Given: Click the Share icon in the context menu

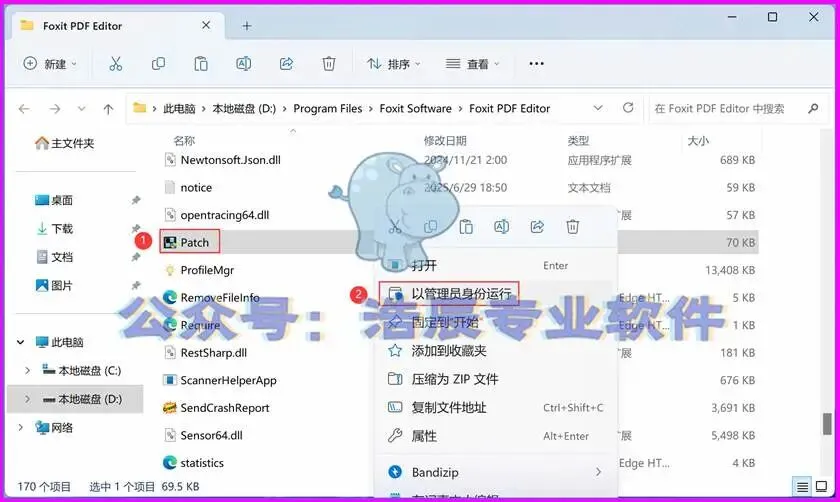Looking at the screenshot, I should pos(537,227).
